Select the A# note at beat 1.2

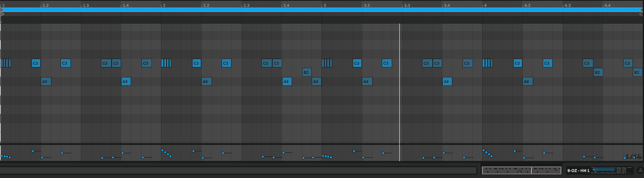click(46, 81)
